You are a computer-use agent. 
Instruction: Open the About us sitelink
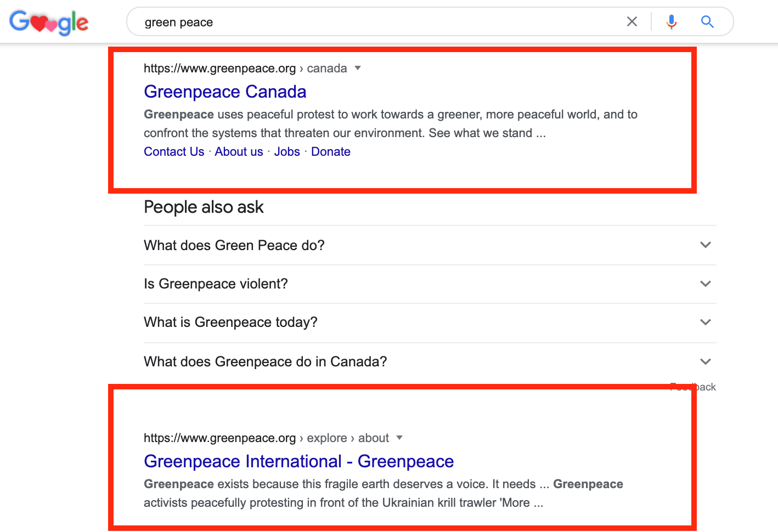coord(239,151)
